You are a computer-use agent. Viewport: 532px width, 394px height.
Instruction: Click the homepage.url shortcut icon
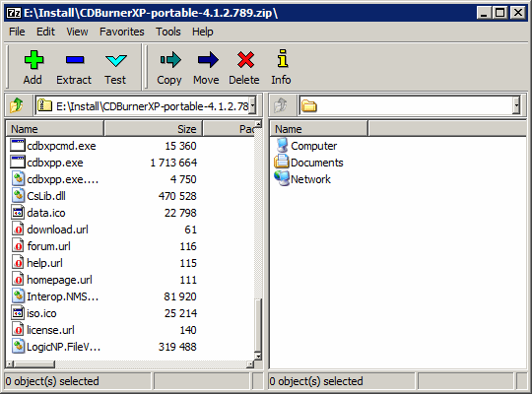18,280
